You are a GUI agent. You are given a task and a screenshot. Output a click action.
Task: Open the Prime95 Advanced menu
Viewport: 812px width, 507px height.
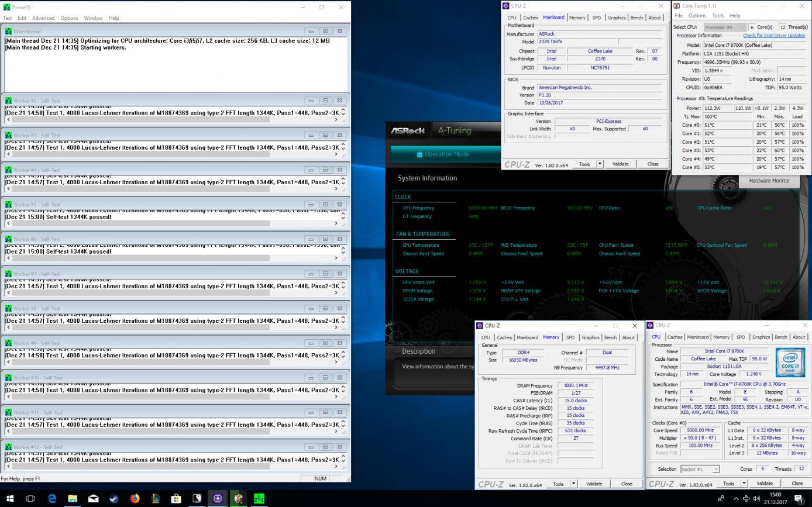click(43, 18)
